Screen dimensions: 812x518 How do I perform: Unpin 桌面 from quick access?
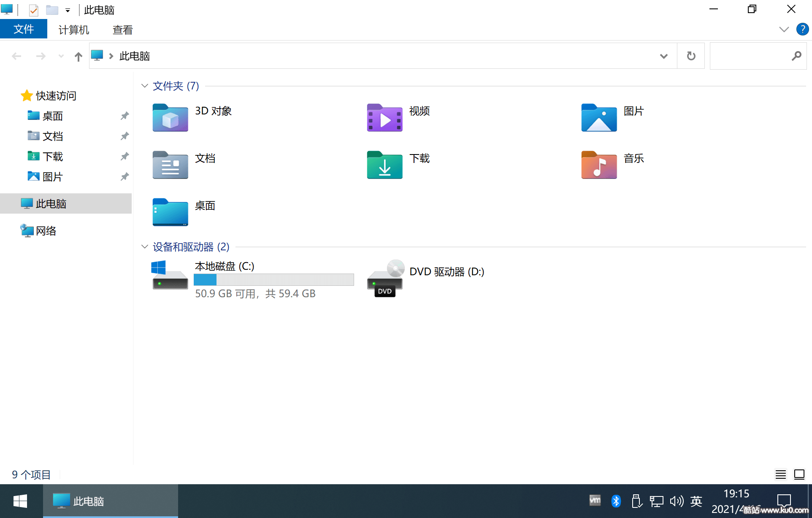tap(125, 116)
